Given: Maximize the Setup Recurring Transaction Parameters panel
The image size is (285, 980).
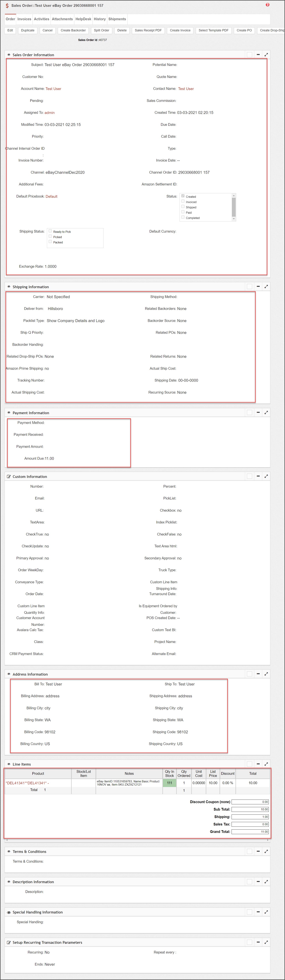Looking at the screenshot, I should point(266,942).
